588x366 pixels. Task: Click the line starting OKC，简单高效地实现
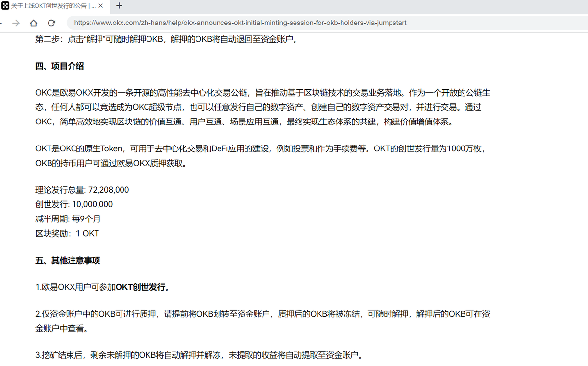click(245, 122)
